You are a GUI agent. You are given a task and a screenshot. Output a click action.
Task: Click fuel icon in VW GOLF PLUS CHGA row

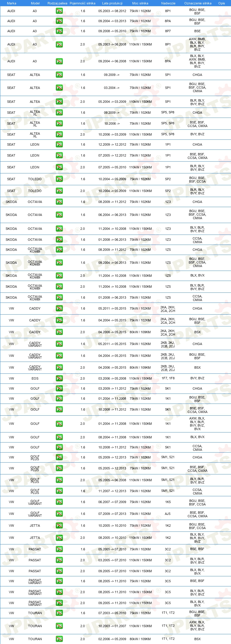point(59,457)
